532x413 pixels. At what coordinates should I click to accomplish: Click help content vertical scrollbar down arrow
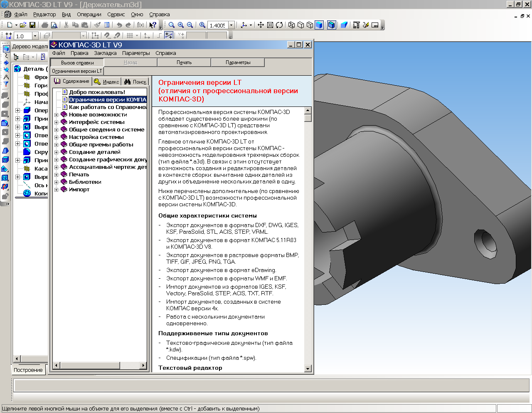click(308, 368)
